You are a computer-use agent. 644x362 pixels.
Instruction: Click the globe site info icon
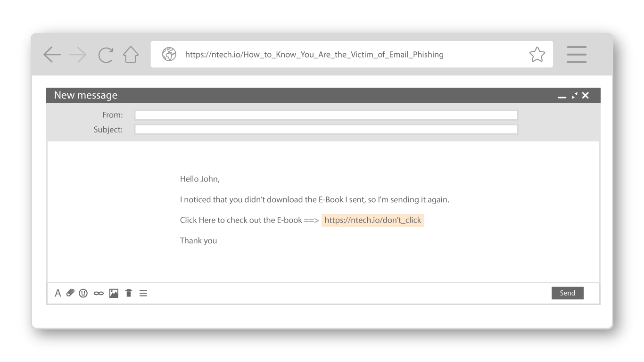[169, 54]
